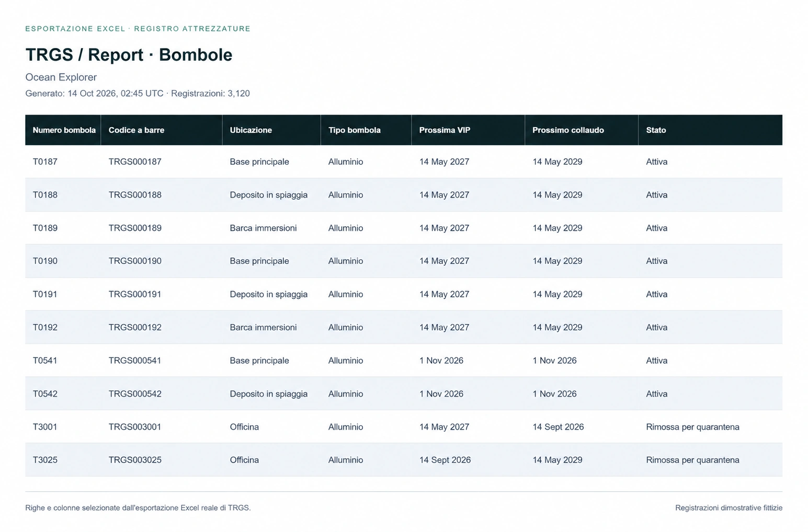Click Barca immersioni in row T0189
The height and width of the screenshot is (532, 808).
point(263,228)
